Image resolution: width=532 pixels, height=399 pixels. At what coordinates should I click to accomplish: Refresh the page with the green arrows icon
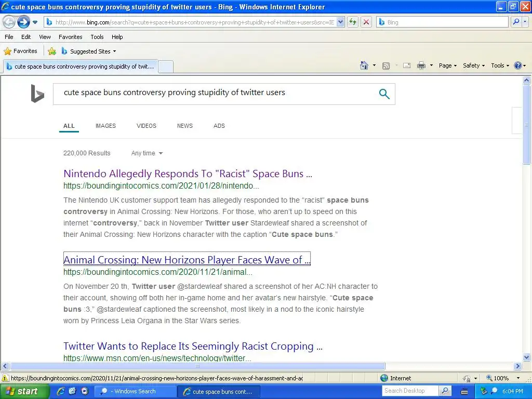[353, 22]
